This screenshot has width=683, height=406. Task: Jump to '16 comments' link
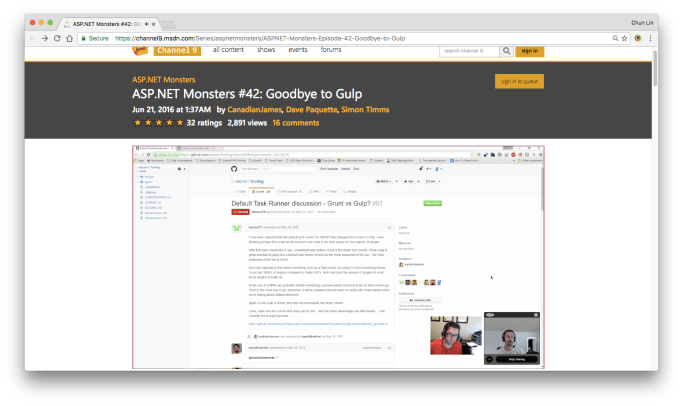click(295, 123)
